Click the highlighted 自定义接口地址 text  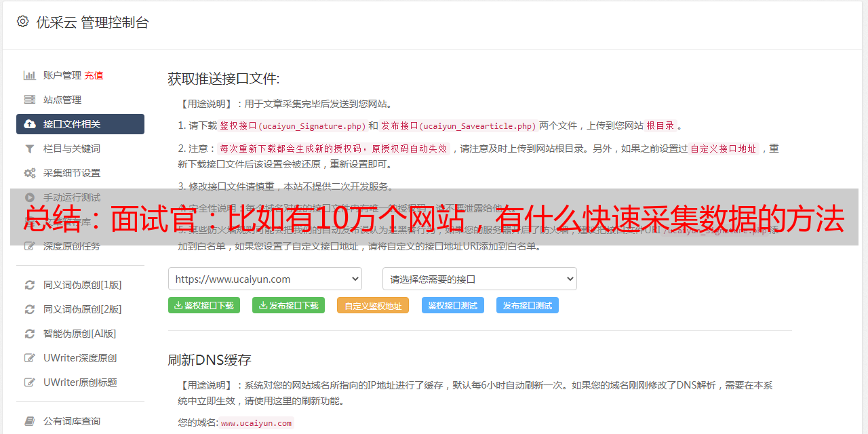(x=724, y=149)
